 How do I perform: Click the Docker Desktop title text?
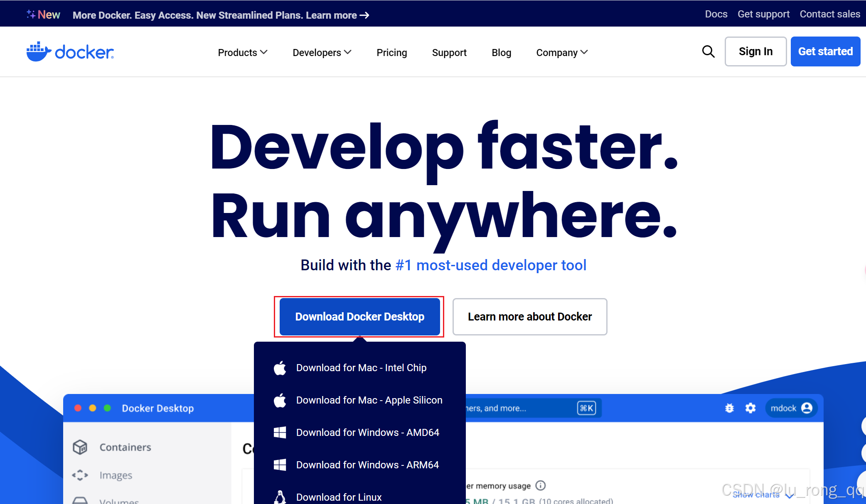(158, 408)
